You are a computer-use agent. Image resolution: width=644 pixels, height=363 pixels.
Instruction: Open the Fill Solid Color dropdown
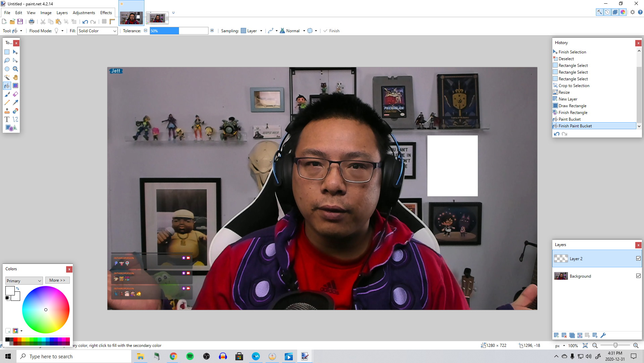coord(97,31)
